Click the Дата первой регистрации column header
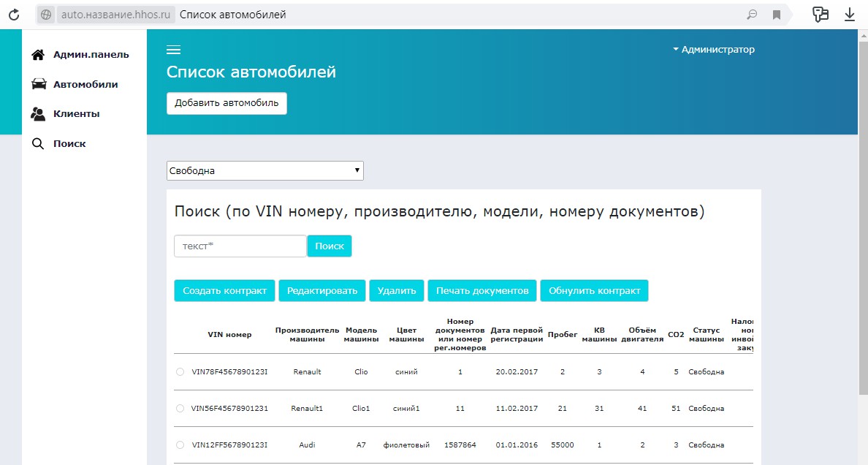Screen dimensions: 868x465 (517, 335)
